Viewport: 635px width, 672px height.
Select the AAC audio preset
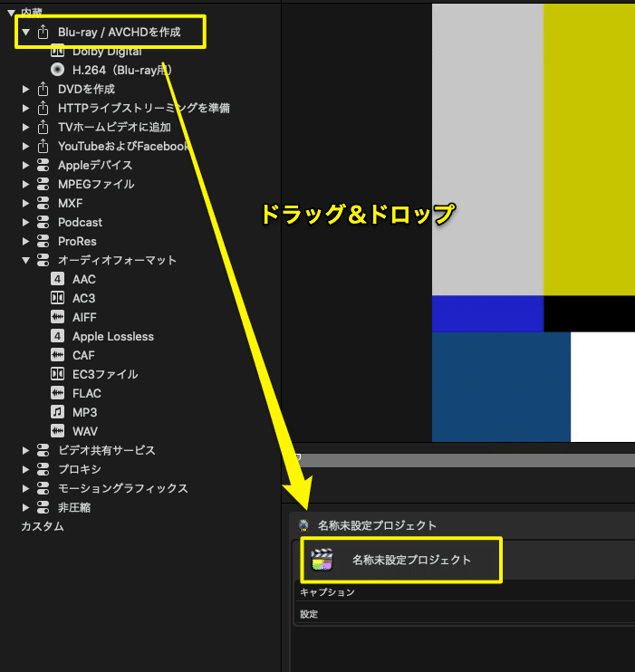click(x=84, y=280)
